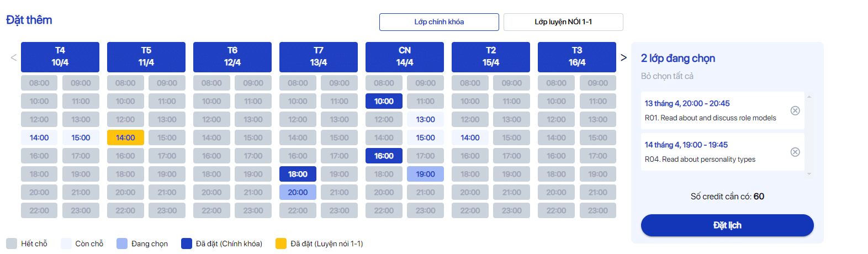Go to the next week arrow

pos(623,57)
